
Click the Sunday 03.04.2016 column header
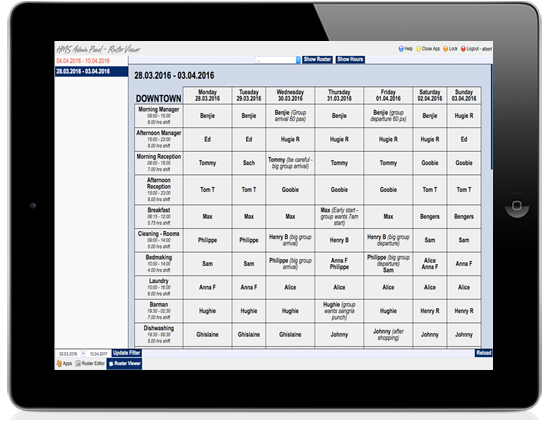pyautogui.click(x=464, y=95)
